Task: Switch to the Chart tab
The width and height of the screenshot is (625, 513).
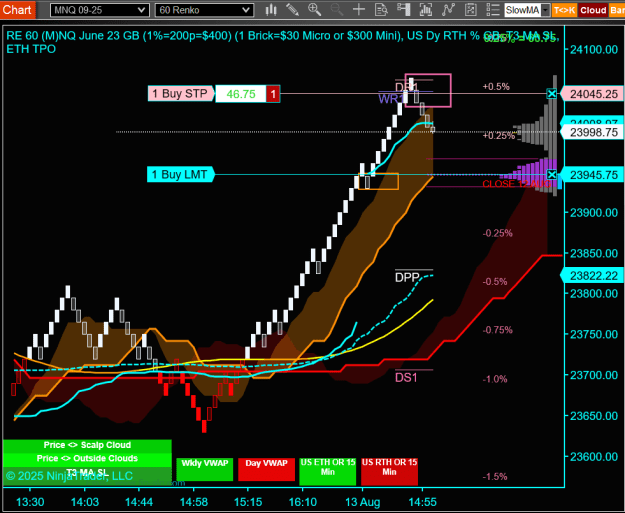Action: click(18, 10)
